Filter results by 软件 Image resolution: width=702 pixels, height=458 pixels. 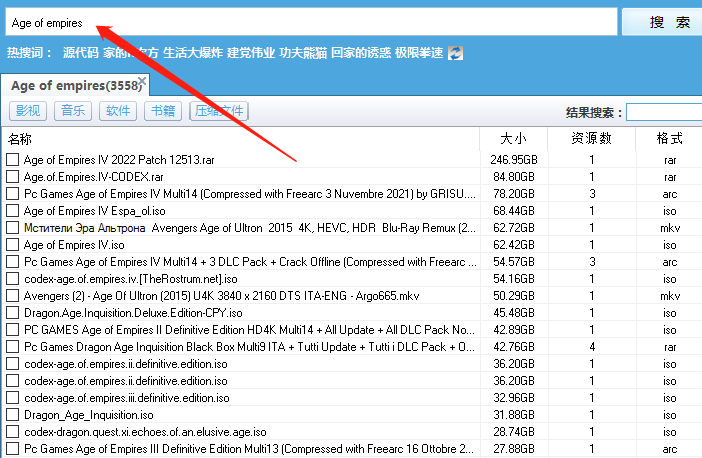tap(118, 111)
